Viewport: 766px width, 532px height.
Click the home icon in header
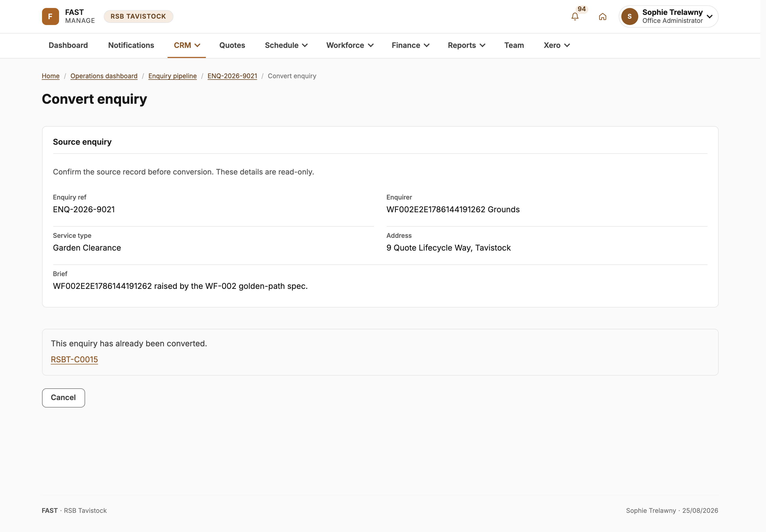coord(602,16)
